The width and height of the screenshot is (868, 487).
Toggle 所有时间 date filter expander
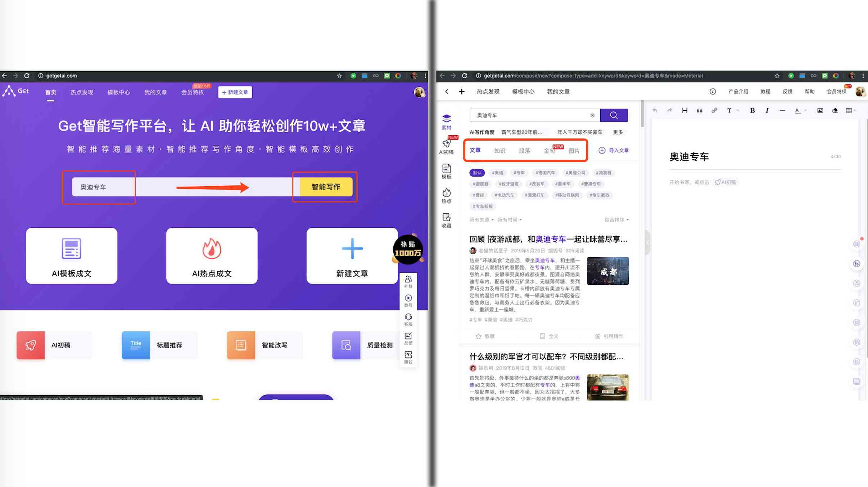[x=510, y=219]
